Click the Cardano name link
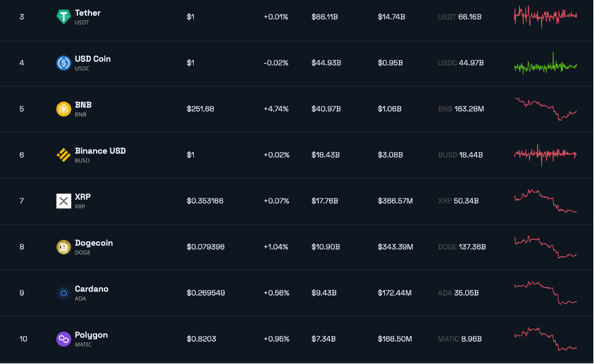Screen dimensions: 594x364 point(91,289)
